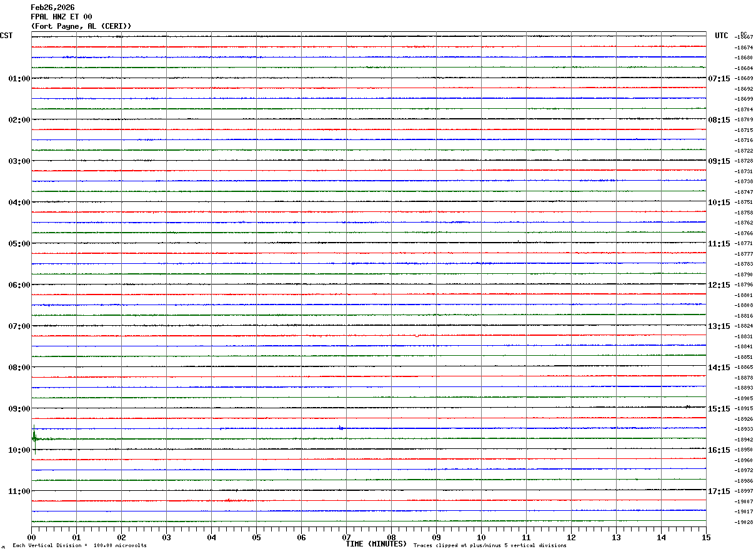Click the "08:00" CST time label
Screen dimensions: 756x554
pos(19,368)
